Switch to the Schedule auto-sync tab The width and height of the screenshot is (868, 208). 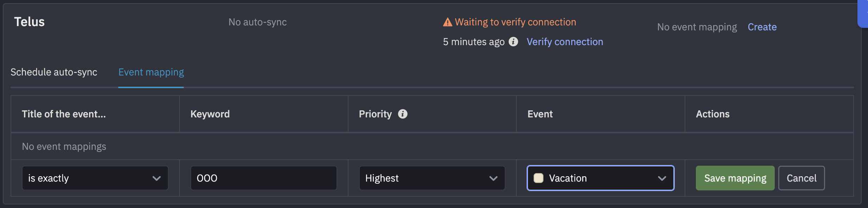pos(54,72)
